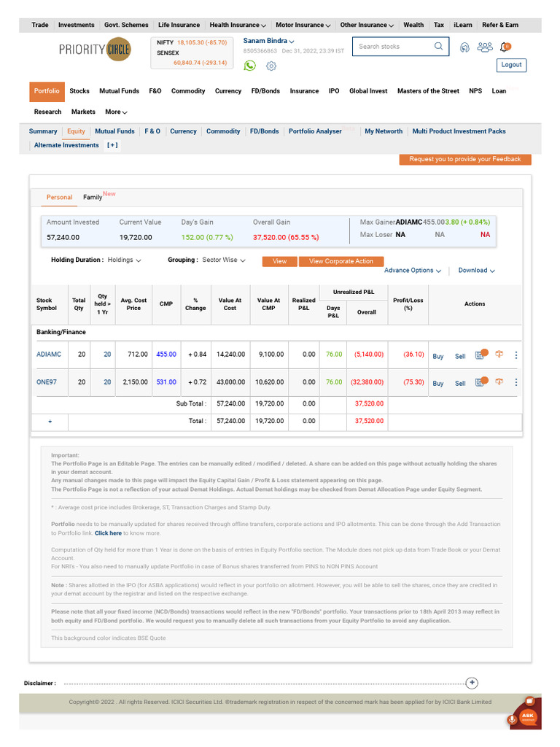Select the Portfolio main tab
The image size is (560, 747).
47,91
